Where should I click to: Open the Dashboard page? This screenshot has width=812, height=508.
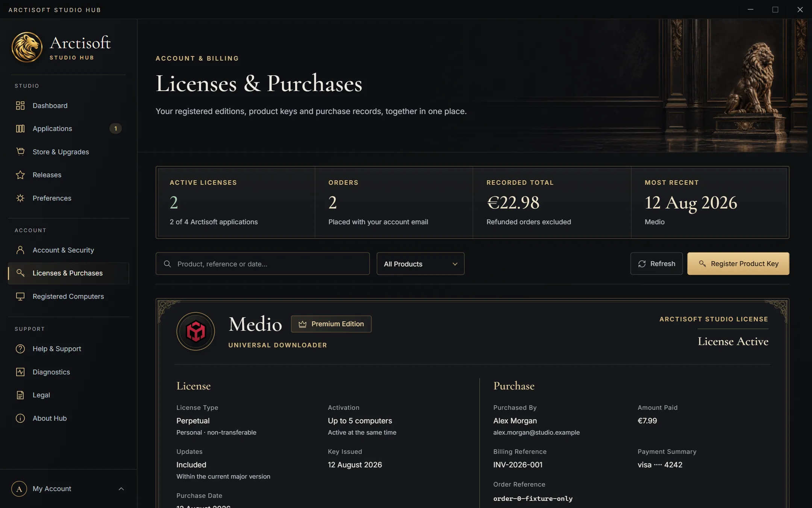pos(68,106)
